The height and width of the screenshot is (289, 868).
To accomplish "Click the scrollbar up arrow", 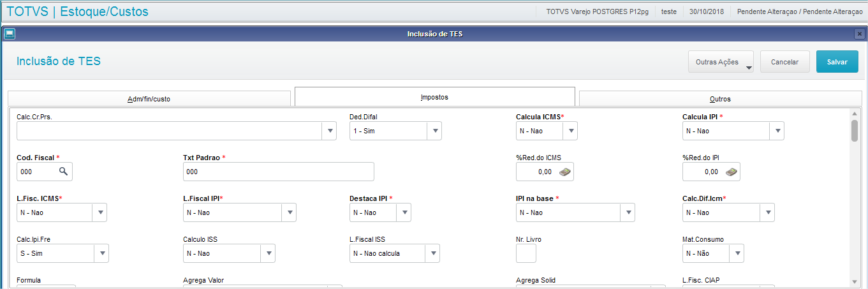I will point(854,114).
